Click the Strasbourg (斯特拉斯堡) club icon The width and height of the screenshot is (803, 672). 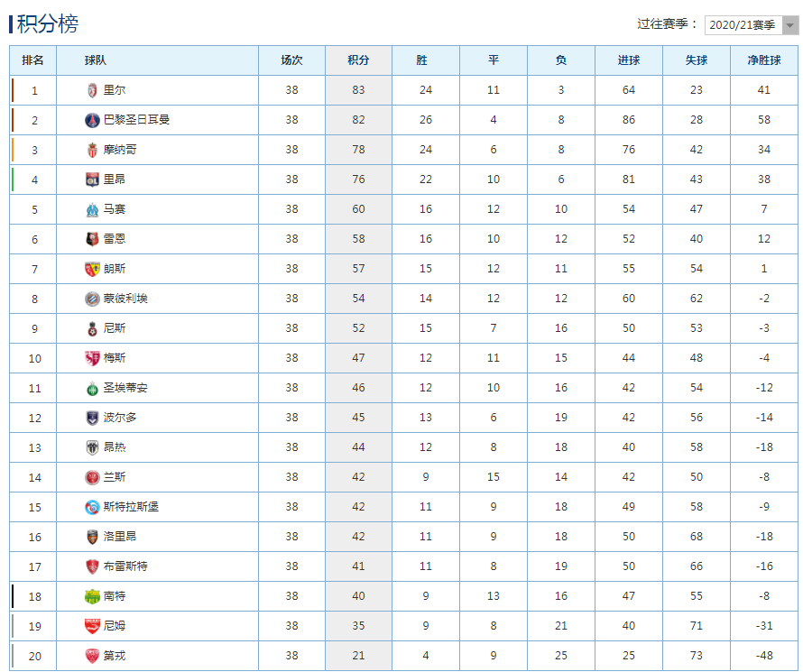tap(91, 507)
